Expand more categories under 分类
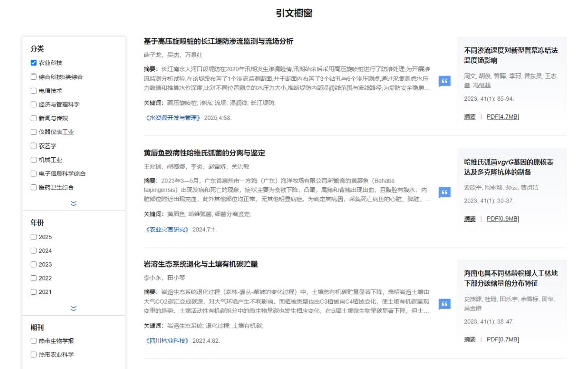588x369 pixels. pyautogui.click(x=74, y=203)
